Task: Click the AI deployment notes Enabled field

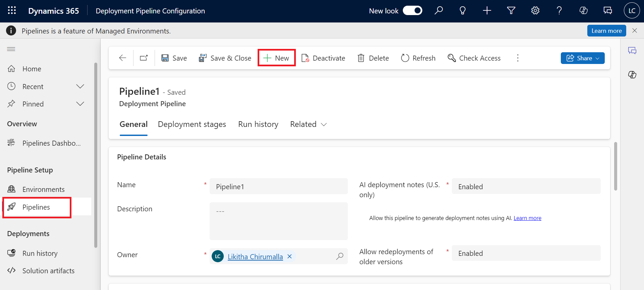Action: (526, 187)
